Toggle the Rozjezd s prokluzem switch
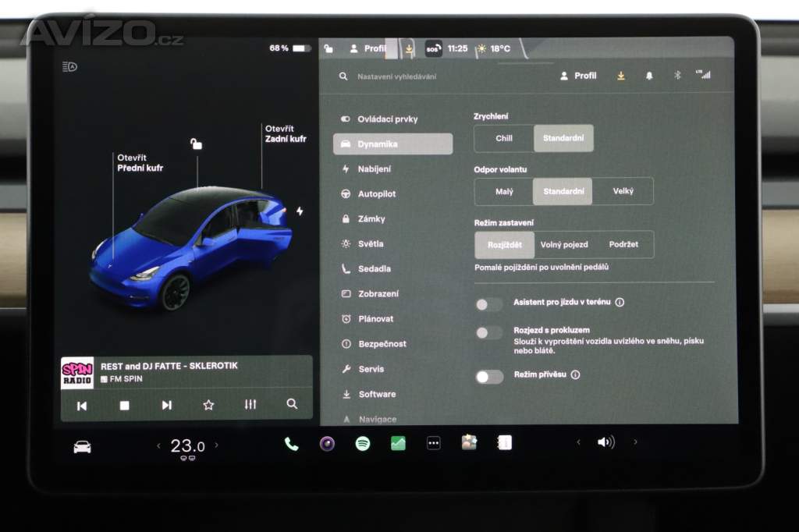 click(489, 333)
